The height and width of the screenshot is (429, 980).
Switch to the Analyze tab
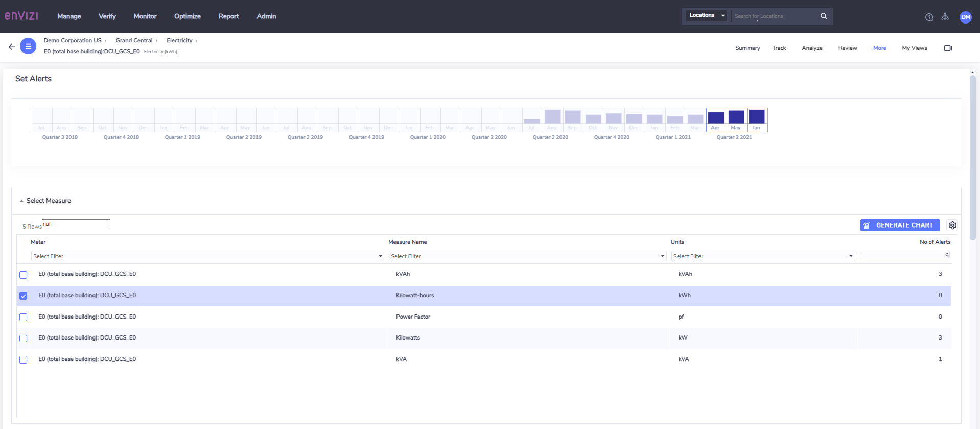pos(812,48)
